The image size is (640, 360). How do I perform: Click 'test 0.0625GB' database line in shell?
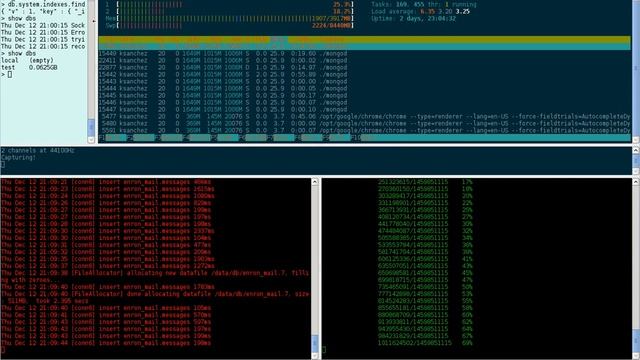[29, 67]
